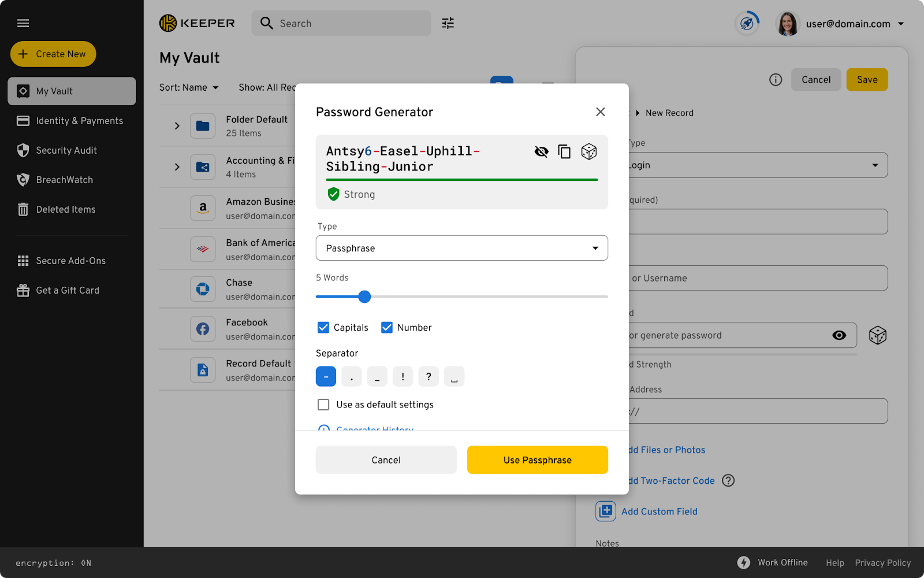Click the Use Passphrase button
The image size is (924, 578).
click(537, 460)
